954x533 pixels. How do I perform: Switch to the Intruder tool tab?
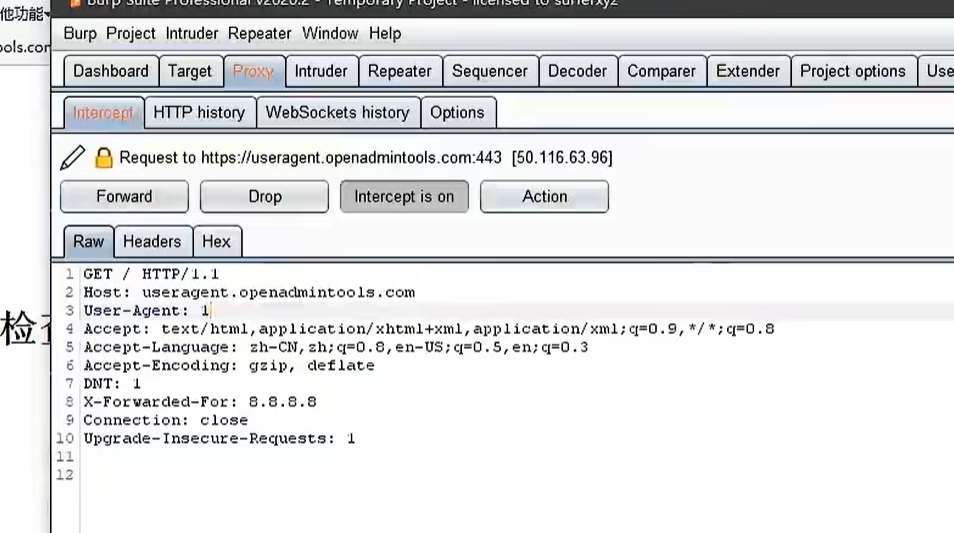click(x=321, y=71)
